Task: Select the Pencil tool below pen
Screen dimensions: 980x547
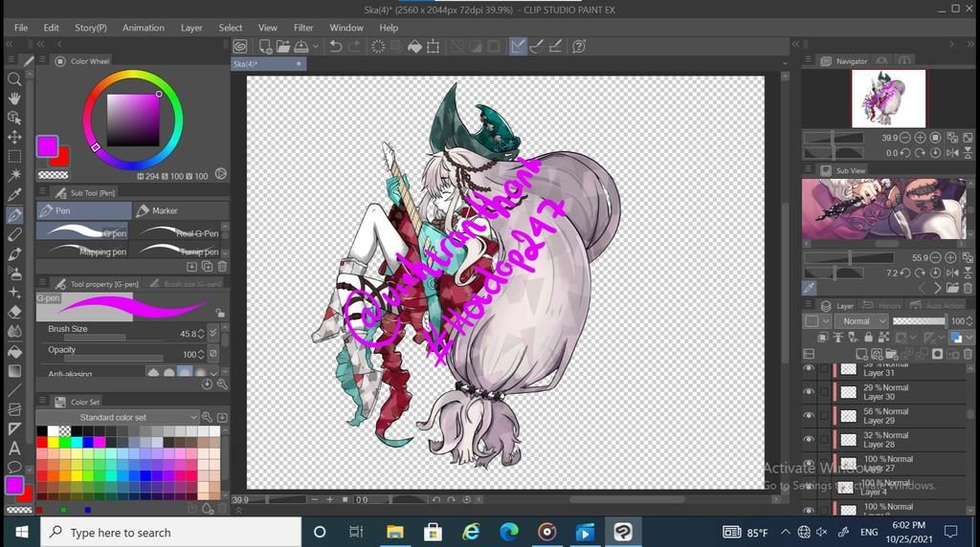Action: [x=13, y=234]
